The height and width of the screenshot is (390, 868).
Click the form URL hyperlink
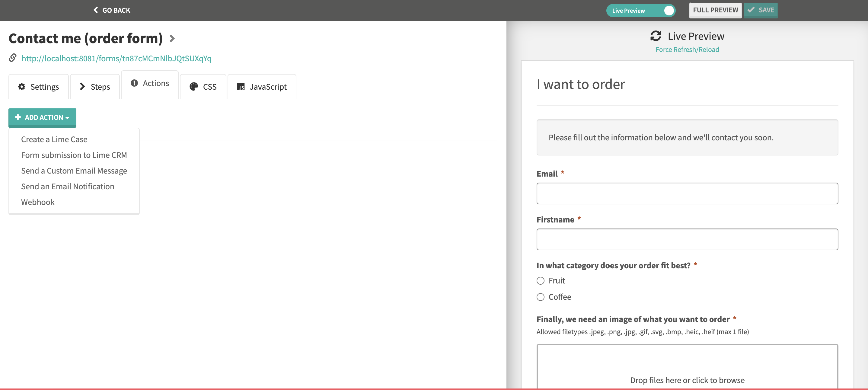point(117,58)
